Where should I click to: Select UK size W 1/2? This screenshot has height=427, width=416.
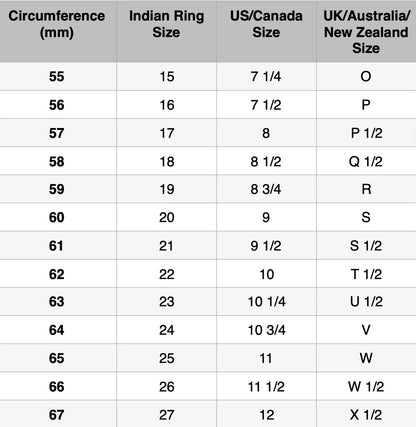(366, 387)
